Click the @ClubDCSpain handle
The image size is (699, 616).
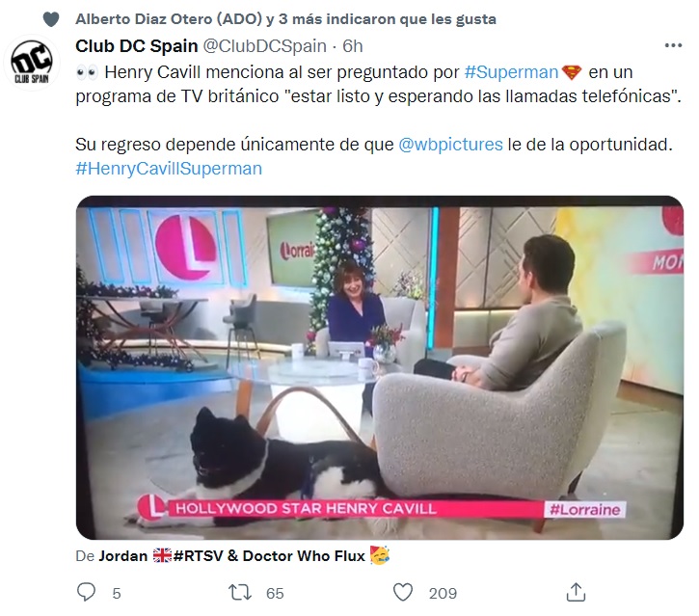click(265, 46)
